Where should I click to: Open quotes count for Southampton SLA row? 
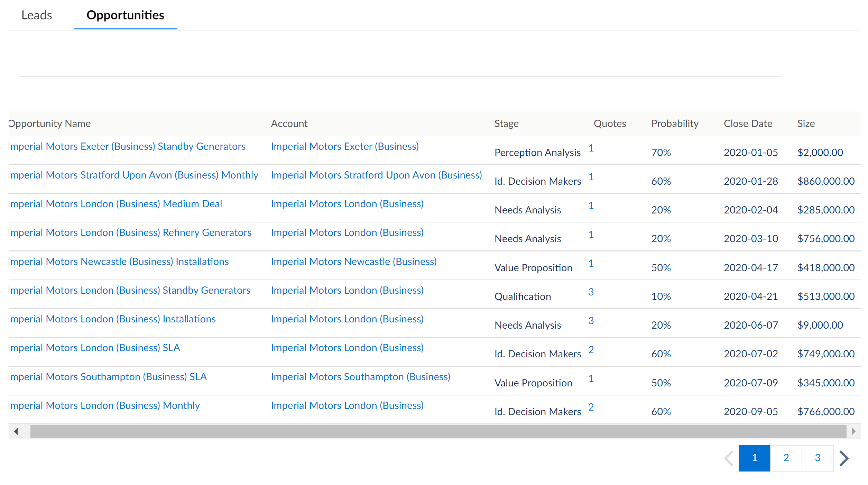click(x=591, y=378)
